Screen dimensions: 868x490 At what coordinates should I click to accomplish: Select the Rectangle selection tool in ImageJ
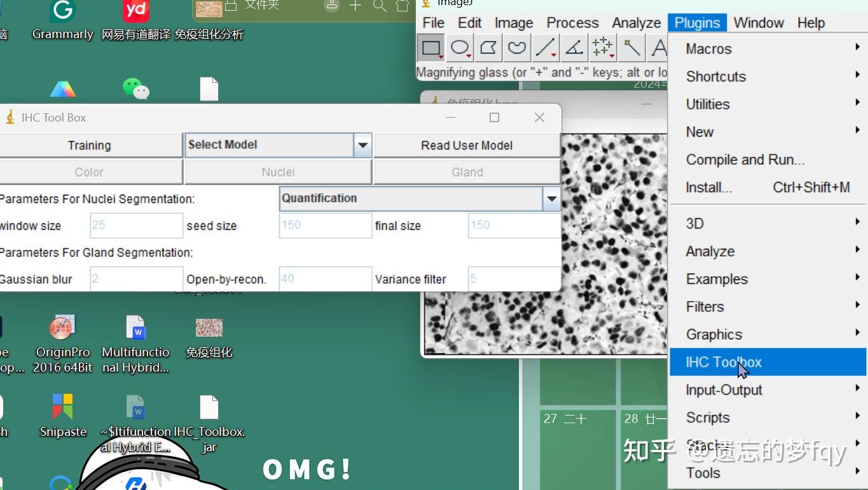click(x=432, y=48)
